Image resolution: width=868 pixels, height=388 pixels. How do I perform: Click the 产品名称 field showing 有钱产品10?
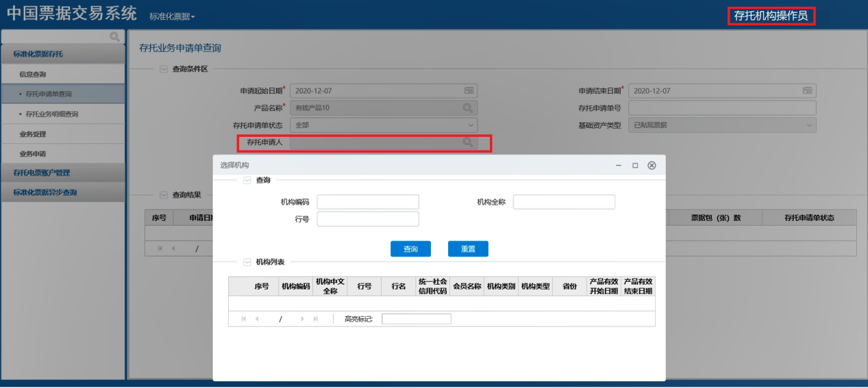point(384,107)
